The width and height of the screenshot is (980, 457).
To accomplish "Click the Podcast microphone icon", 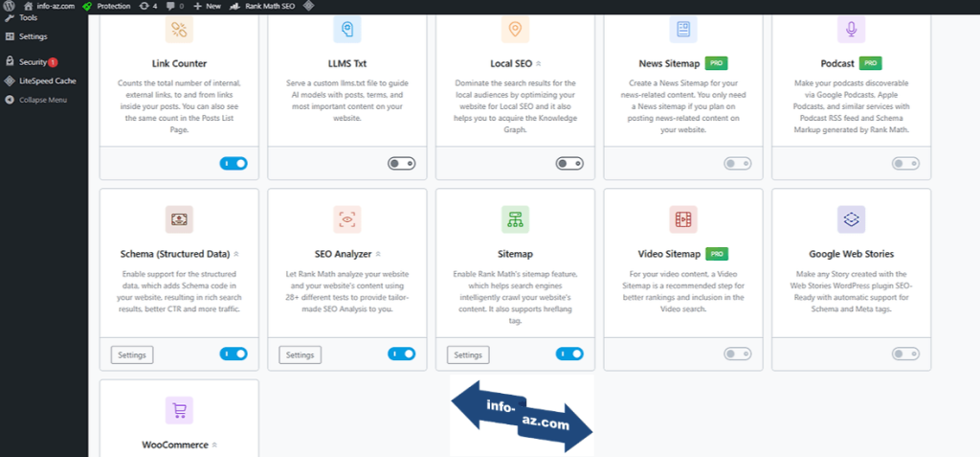I will (851, 30).
